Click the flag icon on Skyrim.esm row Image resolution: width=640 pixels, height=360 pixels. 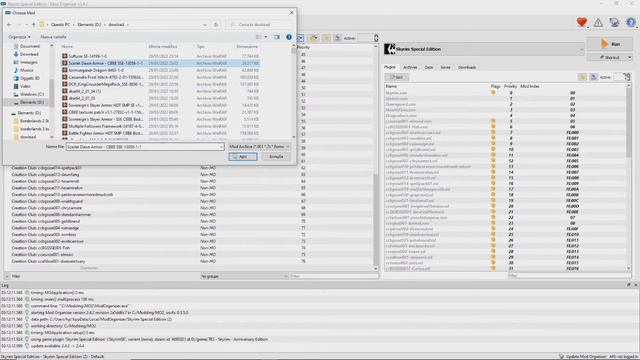pos(493,93)
